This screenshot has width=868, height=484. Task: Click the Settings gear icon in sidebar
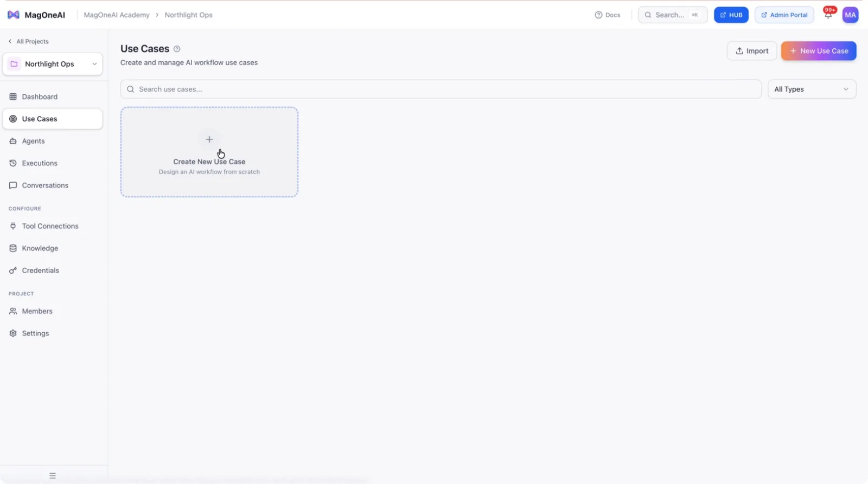pyautogui.click(x=13, y=333)
